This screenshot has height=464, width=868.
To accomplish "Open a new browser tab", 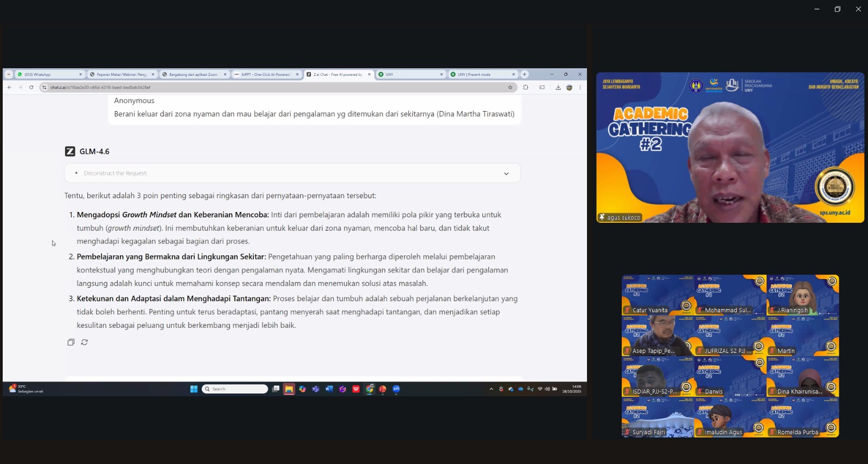I will click(525, 74).
